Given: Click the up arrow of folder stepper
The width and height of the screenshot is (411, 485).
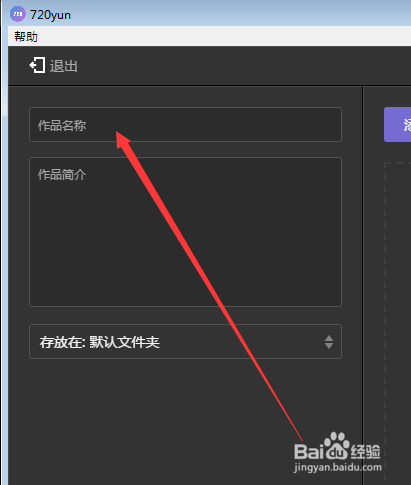Looking at the screenshot, I should 329,338.
